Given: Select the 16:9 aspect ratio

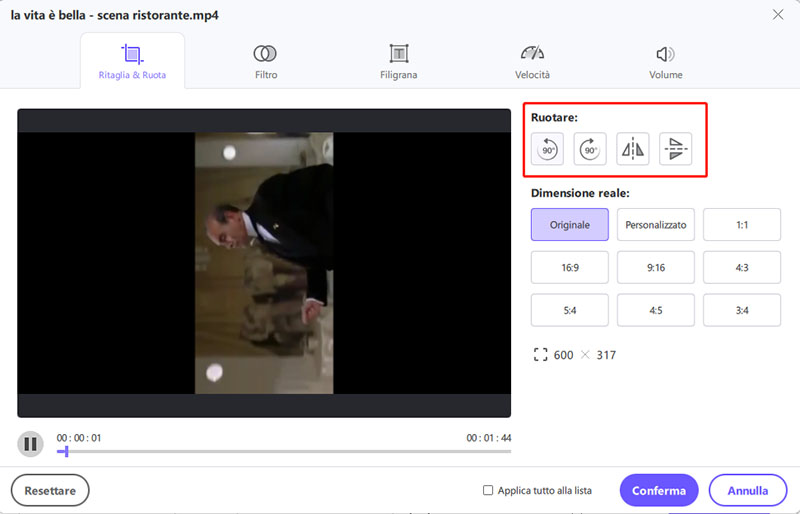Looking at the screenshot, I should coord(569,267).
